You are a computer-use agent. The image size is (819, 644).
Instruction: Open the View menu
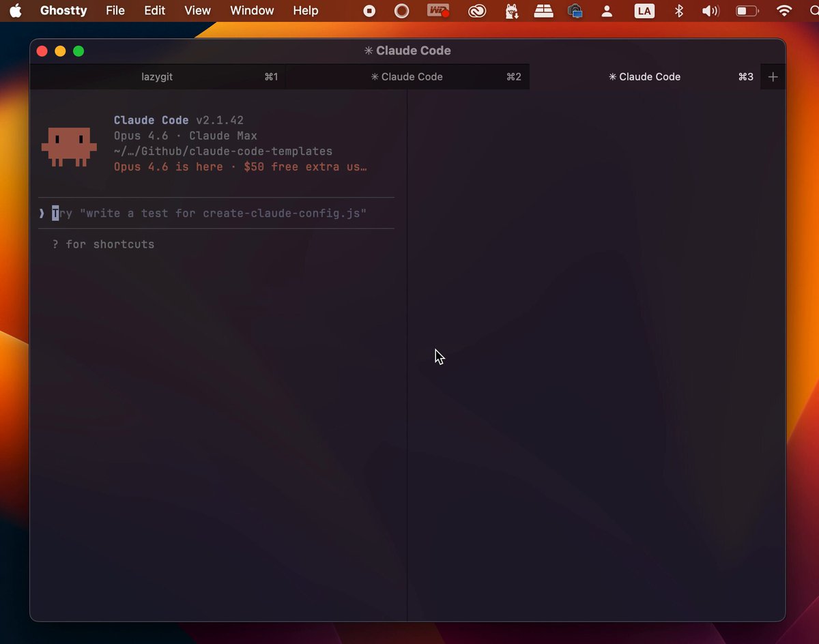pos(197,10)
